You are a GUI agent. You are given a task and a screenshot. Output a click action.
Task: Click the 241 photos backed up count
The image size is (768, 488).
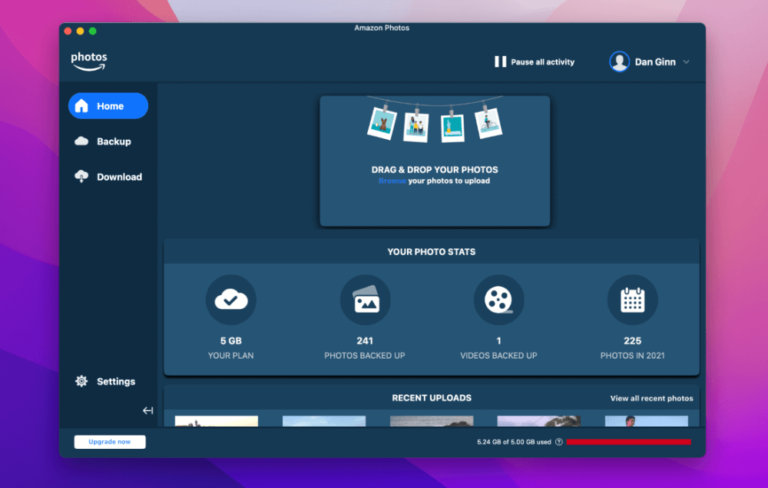[365, 341]
